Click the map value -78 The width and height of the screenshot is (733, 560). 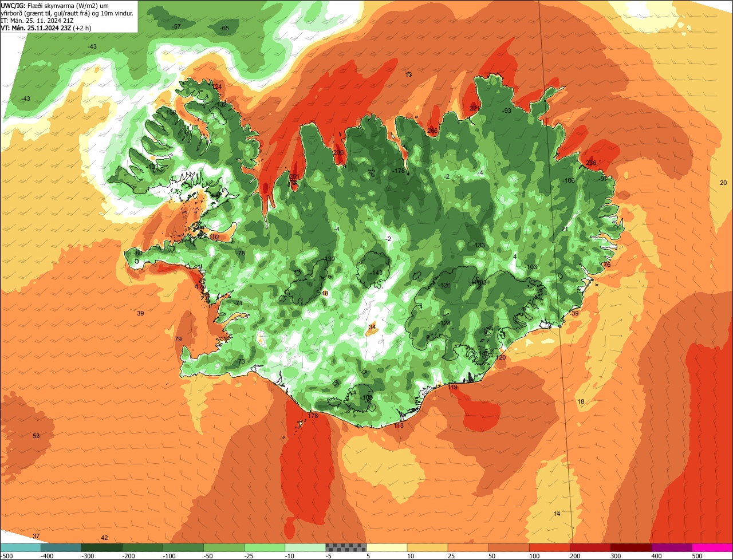point(241,253)
